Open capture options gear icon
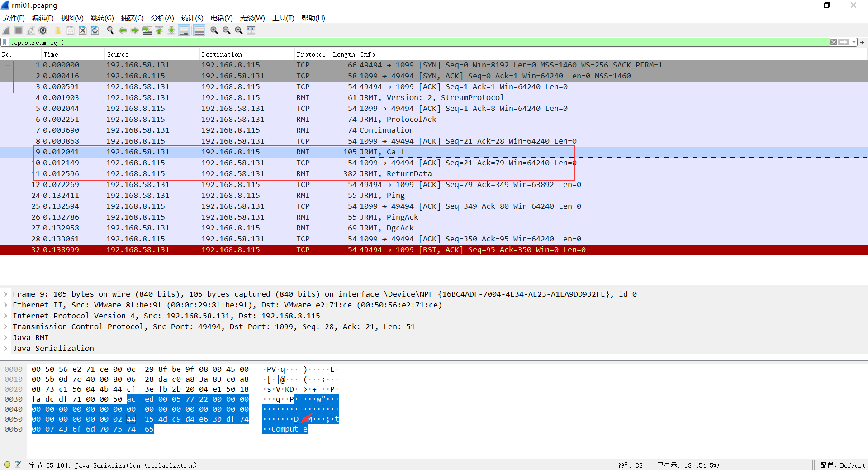Viewport: 868px width, 470px height. (43, 30)
